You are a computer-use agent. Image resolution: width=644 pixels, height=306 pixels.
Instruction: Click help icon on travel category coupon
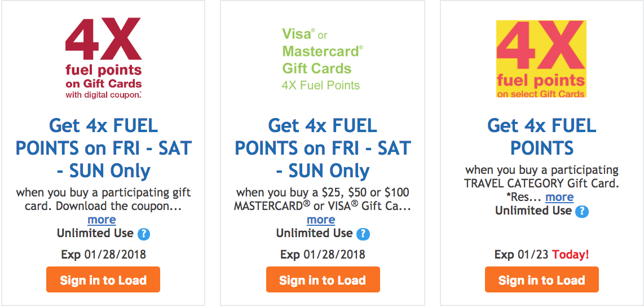coord(581,212)
